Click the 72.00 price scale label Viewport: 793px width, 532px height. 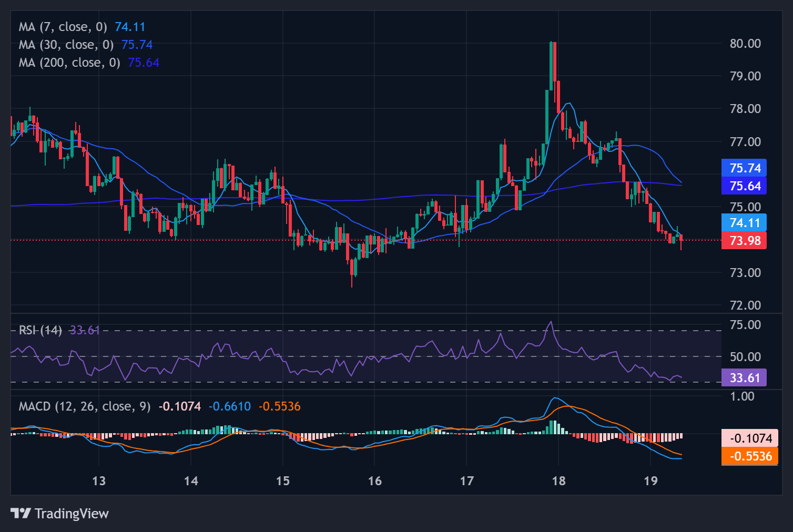coord(745,305)
